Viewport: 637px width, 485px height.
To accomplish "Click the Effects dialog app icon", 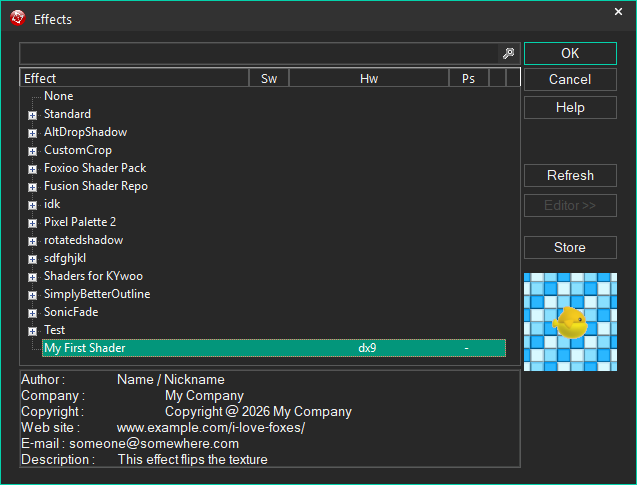I will click(x=17, y=18).
